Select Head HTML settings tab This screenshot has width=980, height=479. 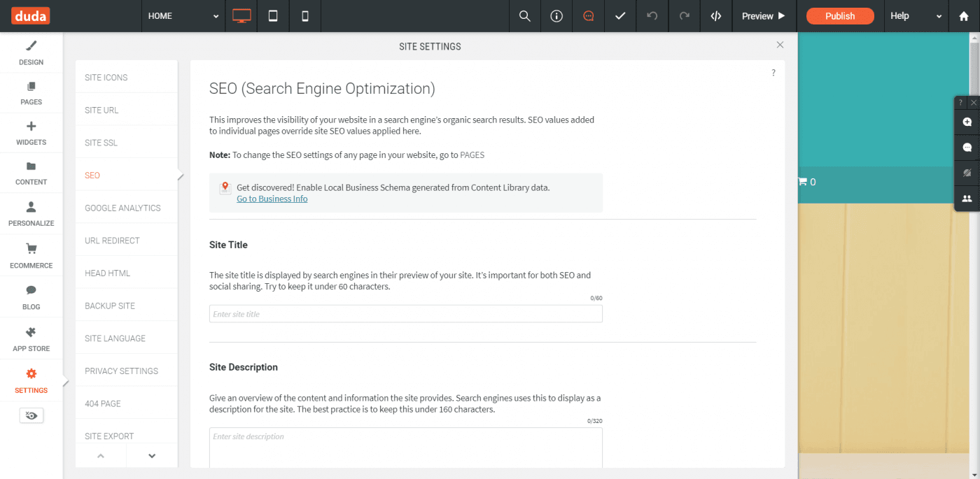[127, 273]
